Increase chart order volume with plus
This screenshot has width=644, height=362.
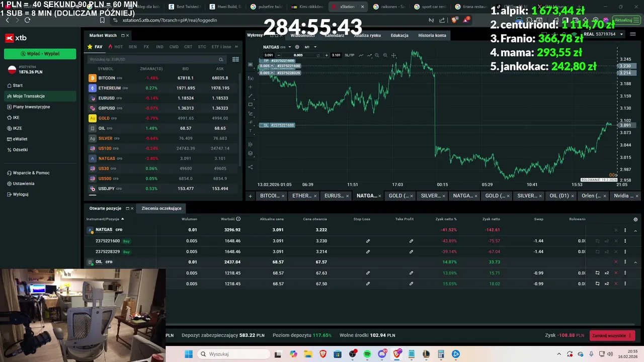pos(326,55)
